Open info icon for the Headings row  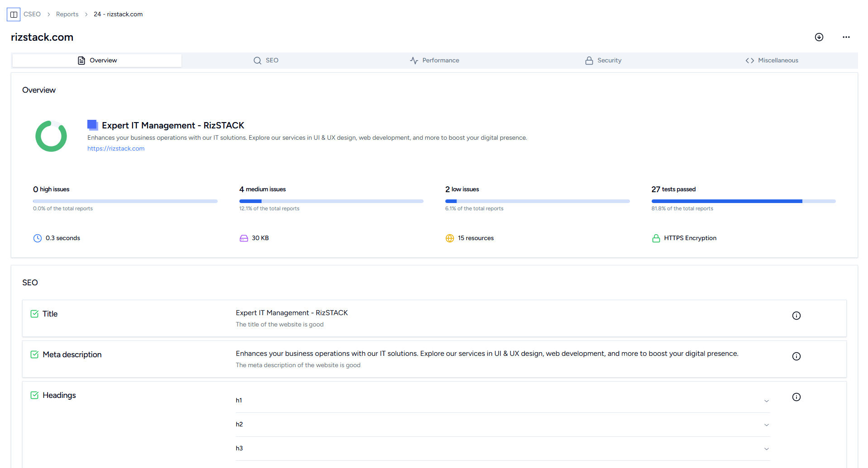[796, 397]
